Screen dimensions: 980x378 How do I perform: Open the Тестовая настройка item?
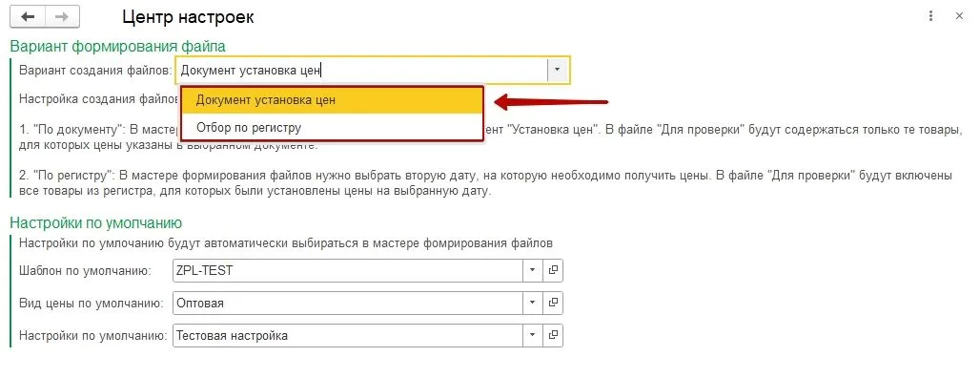(553, 335)
